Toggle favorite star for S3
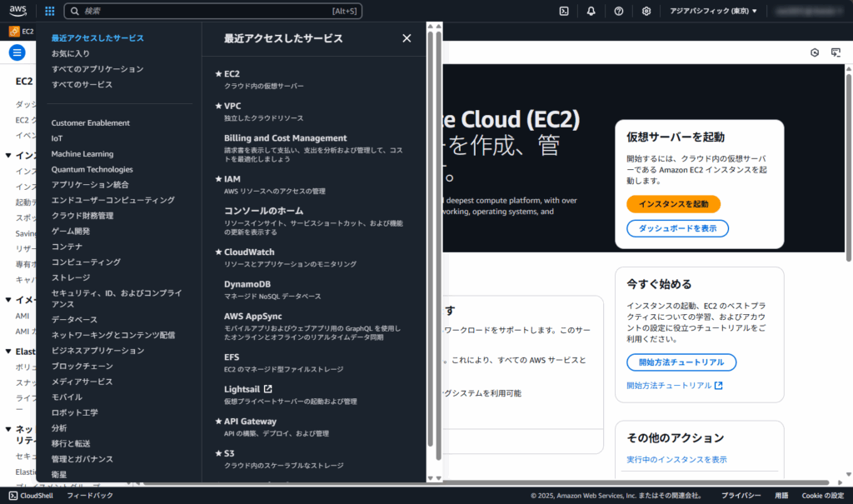 coord(219,453)
